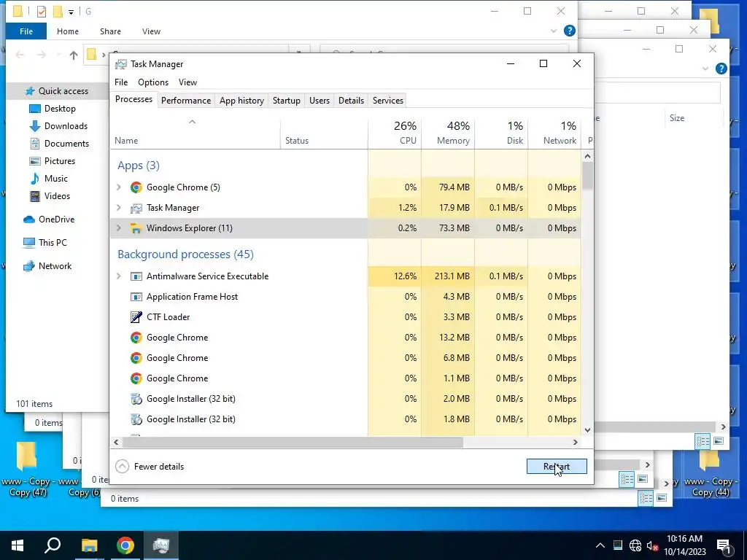Click the Task Manager horizontal scrollbar thumb
Image resolution: width=747 pixels, height=560 pixels.
pos(293,443)
